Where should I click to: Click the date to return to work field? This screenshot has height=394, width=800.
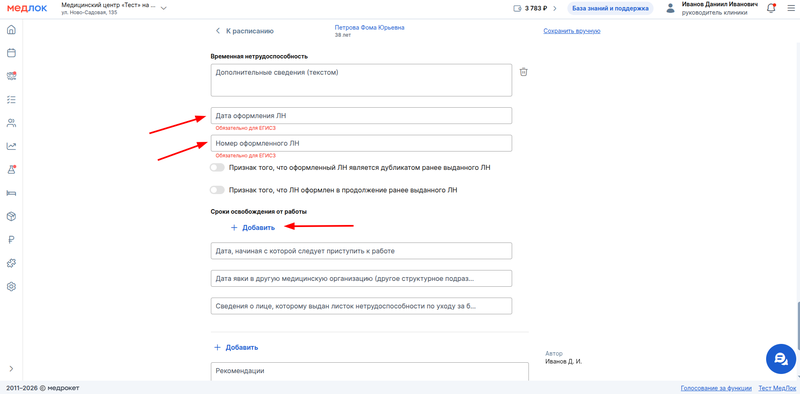pyautogui.click(x=361, y=251)
